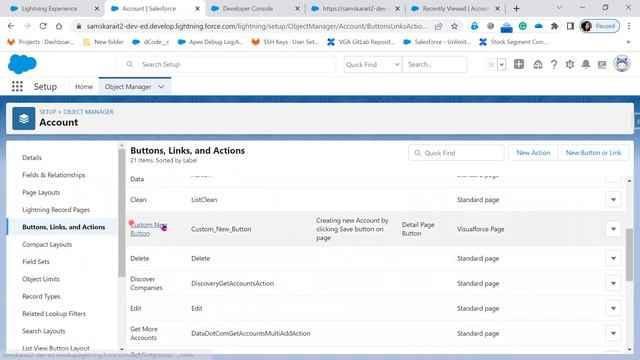
Task: Open row menu for Clean action
Action: pyautogui.click(x=613, y=200)
